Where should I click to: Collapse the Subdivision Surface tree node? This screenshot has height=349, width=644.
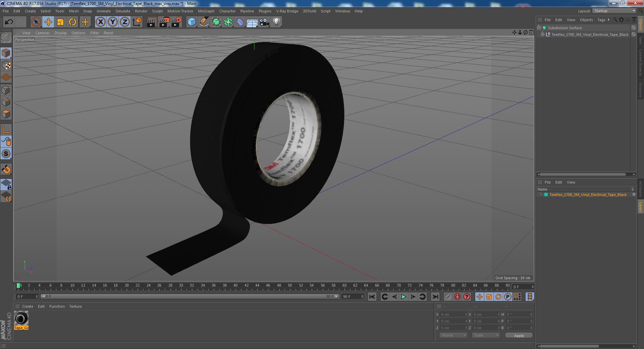(539, 28)
